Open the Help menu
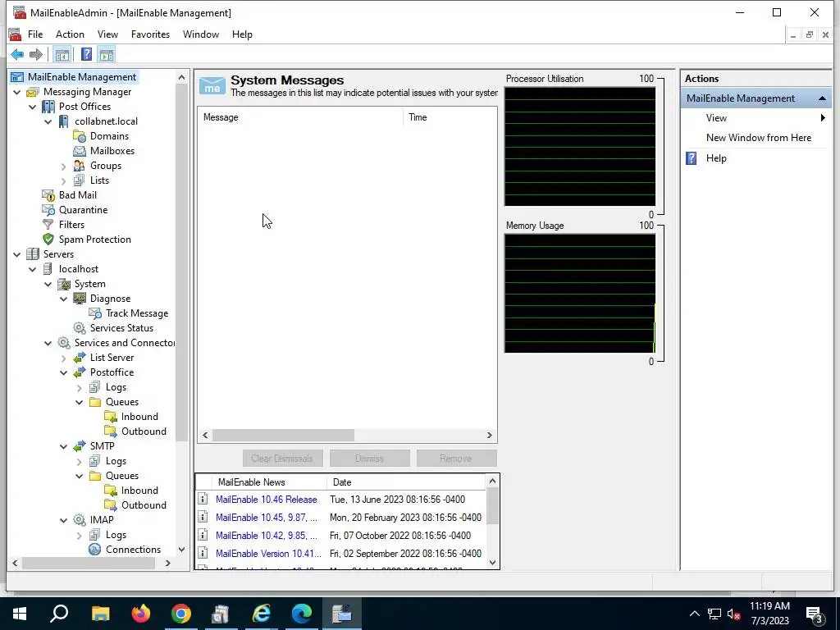 [x=242, y=34]
